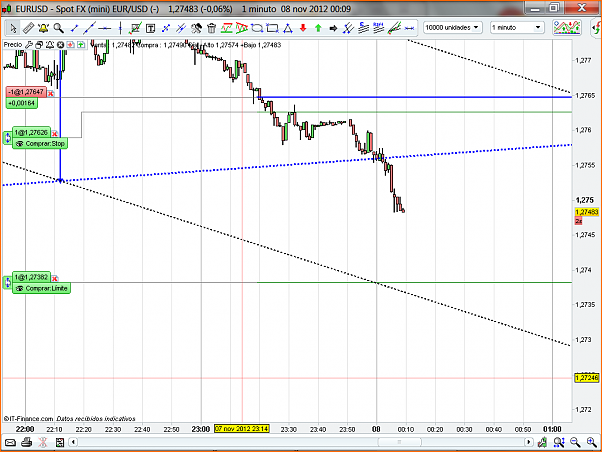Open the 1 minuto timeframe dropdown
This screenshot has width=602, height=452.
click(517, 28)
